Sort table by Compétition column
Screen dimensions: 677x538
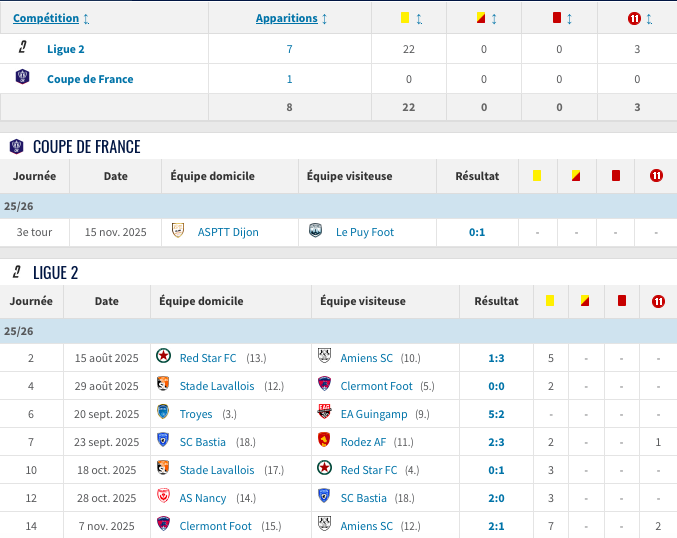tap(51, 18)
